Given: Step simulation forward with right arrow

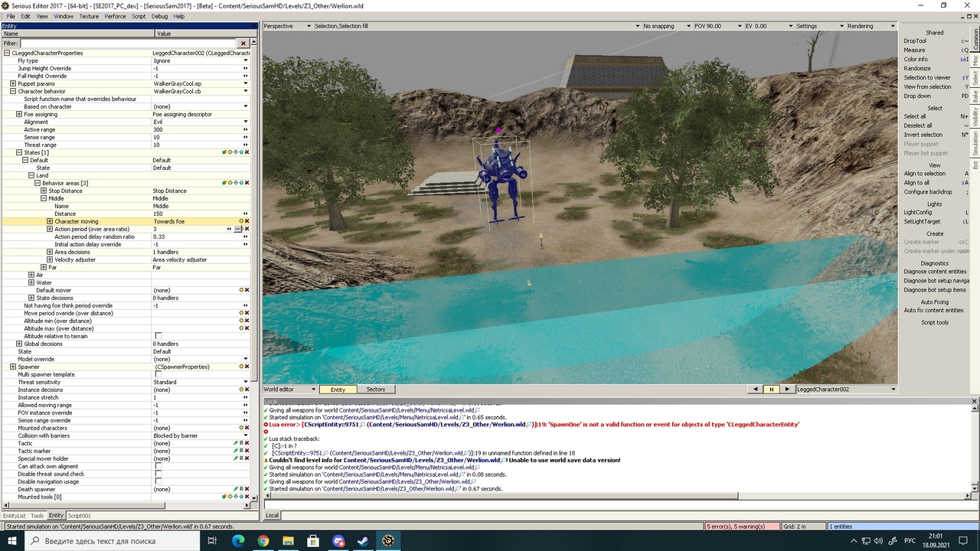Looking at the screenshot, I should tap(786, 390).
